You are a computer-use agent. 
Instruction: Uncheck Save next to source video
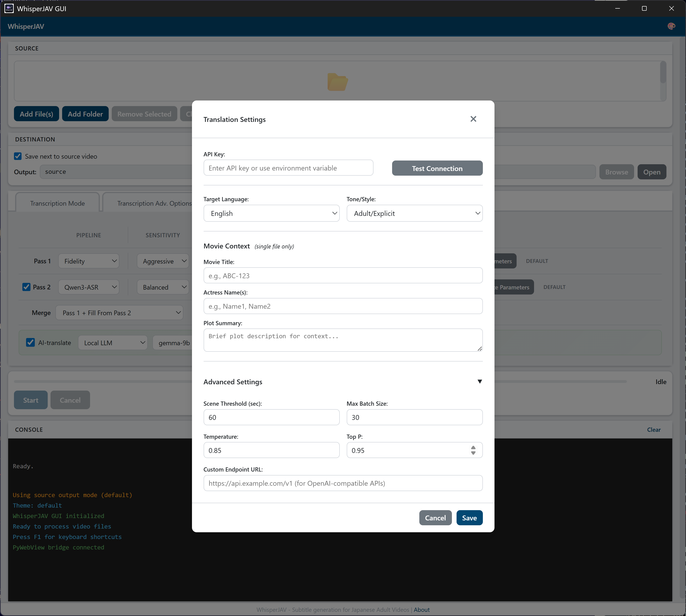[18, 156]
